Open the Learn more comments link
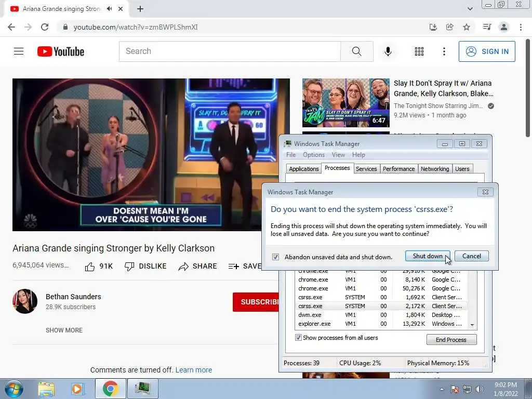 (194, 370)
